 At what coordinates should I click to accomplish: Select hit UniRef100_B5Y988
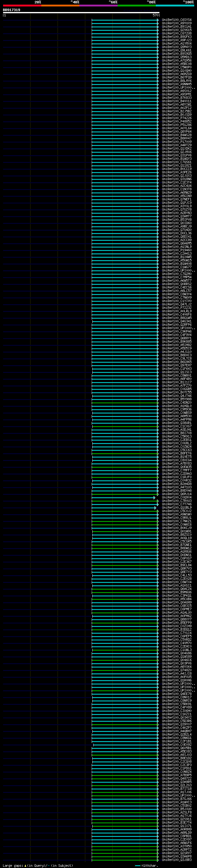tap(177, 399)
